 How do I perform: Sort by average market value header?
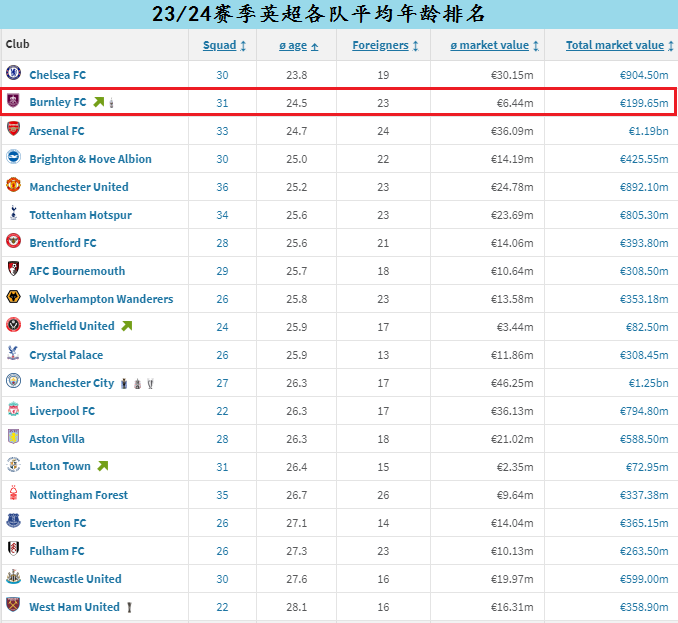click(x=495, y=45)
